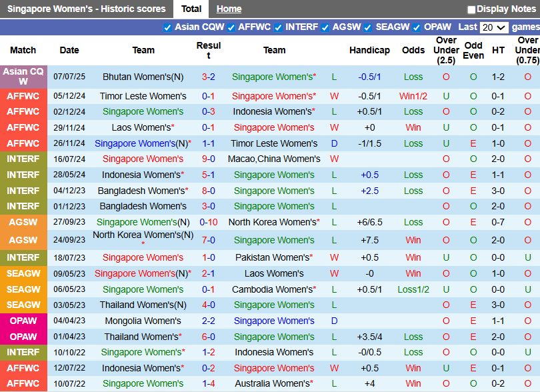Click the Odd Even column header
540x392 pixels.
[473, 50]
